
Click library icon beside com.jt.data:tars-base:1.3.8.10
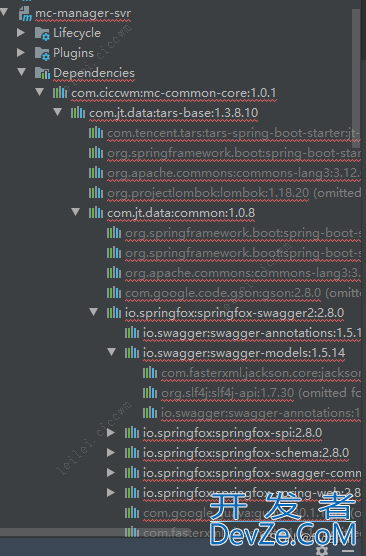78,113
